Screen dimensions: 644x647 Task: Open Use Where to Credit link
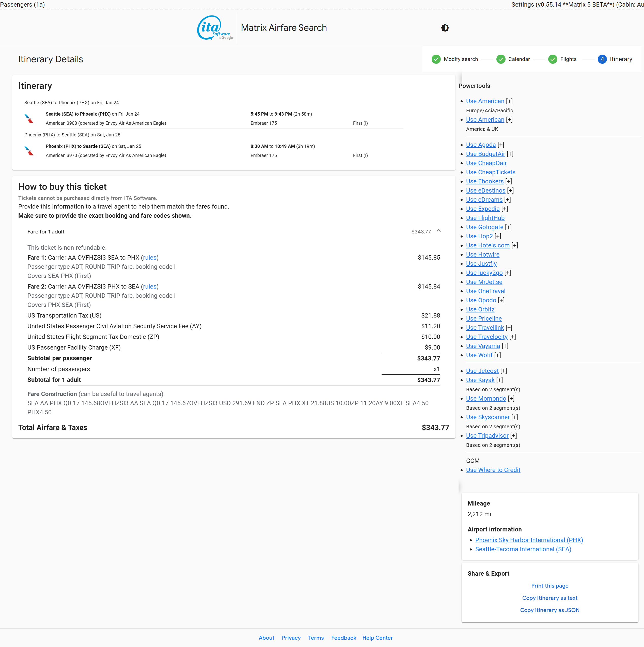(493, 470)
